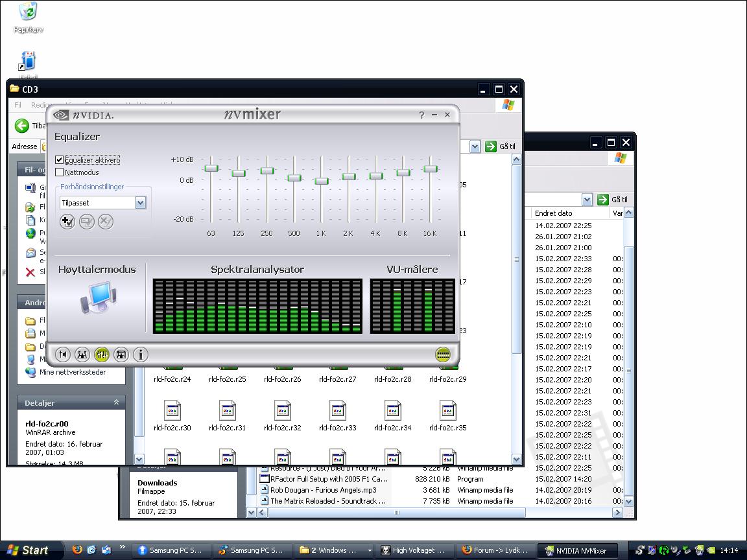Open the address bar dropdown in CD3 window
This screenshot has width=747, height=560.
point(475,146)
